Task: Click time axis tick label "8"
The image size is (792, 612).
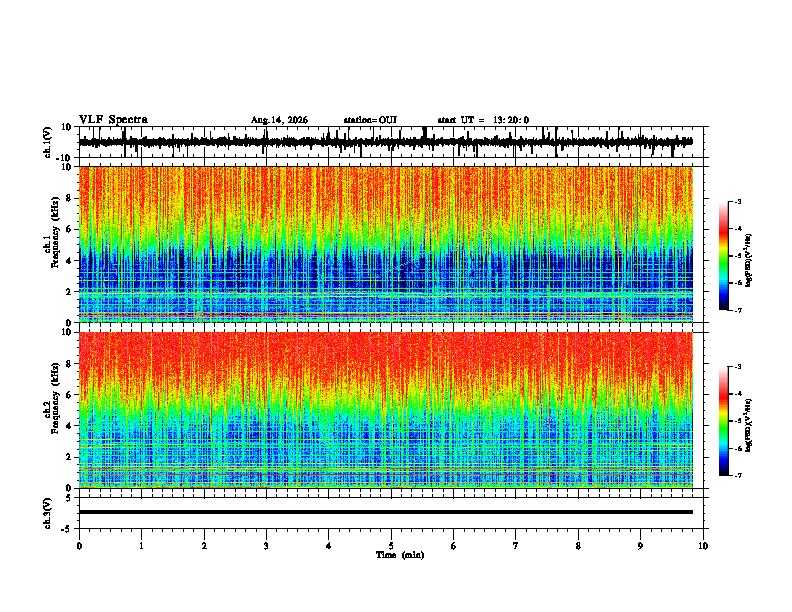Action: pos(578,546)
